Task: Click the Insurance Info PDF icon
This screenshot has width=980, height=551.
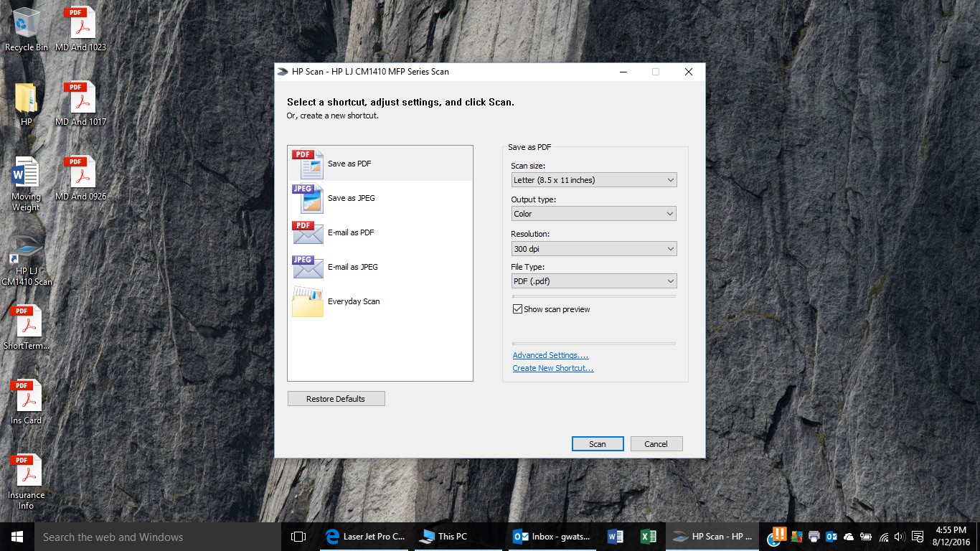Action: coord(27,482)
